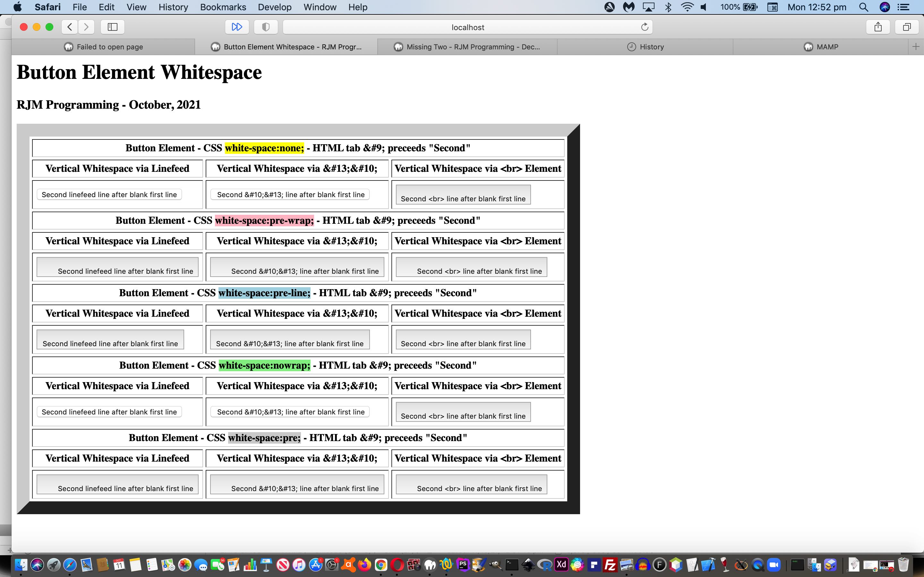Show the tab overview icon
Screen dimensions: 924x577
point(907,27)
